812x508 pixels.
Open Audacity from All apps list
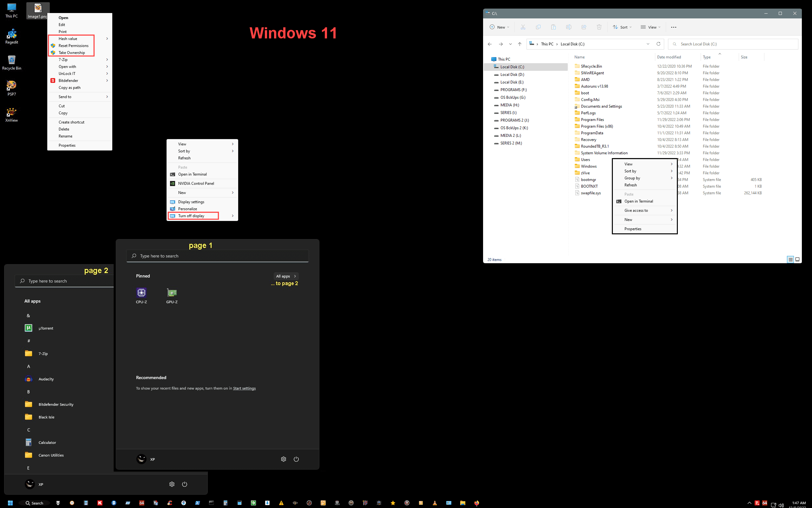click(39, 379)
